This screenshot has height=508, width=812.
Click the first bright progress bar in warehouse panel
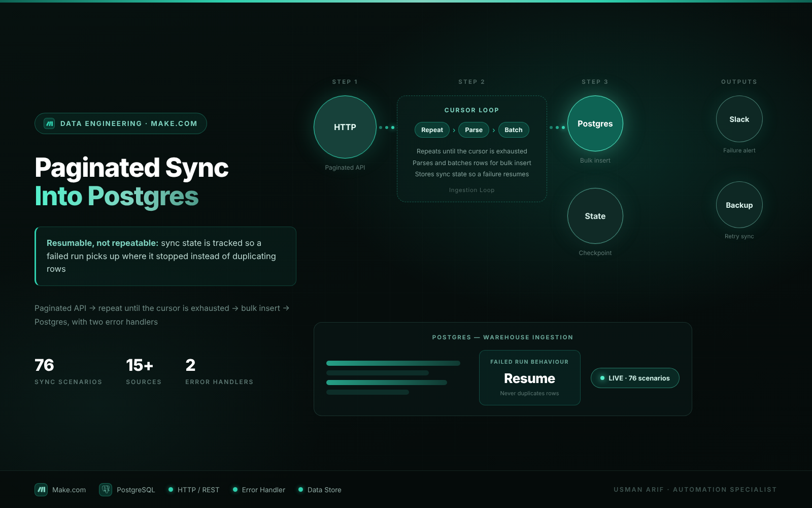[393, 363]
